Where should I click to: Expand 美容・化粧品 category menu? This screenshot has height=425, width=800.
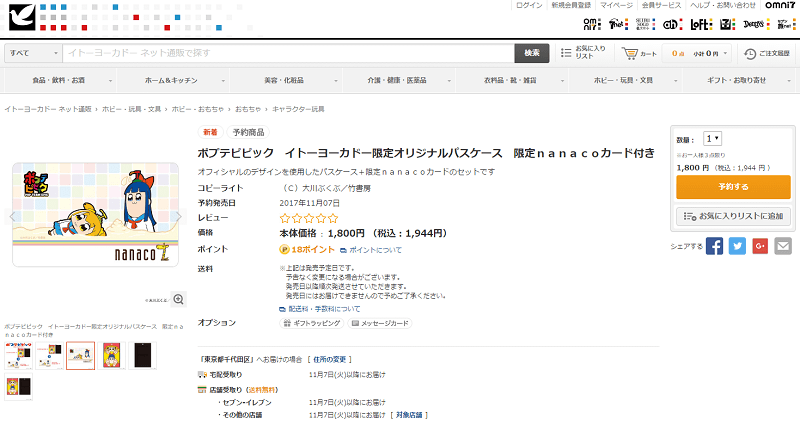pos(286,80)
